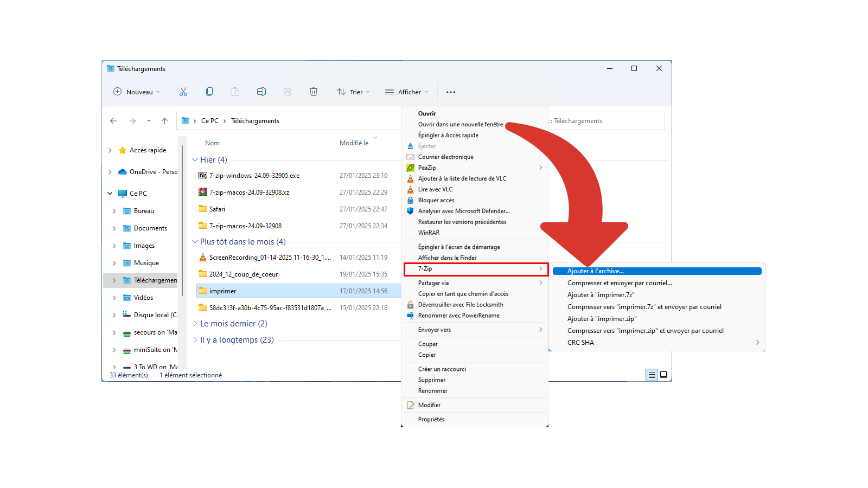
Task: Click the Copy icon in toolbar
Action: (x=209, y=92)
